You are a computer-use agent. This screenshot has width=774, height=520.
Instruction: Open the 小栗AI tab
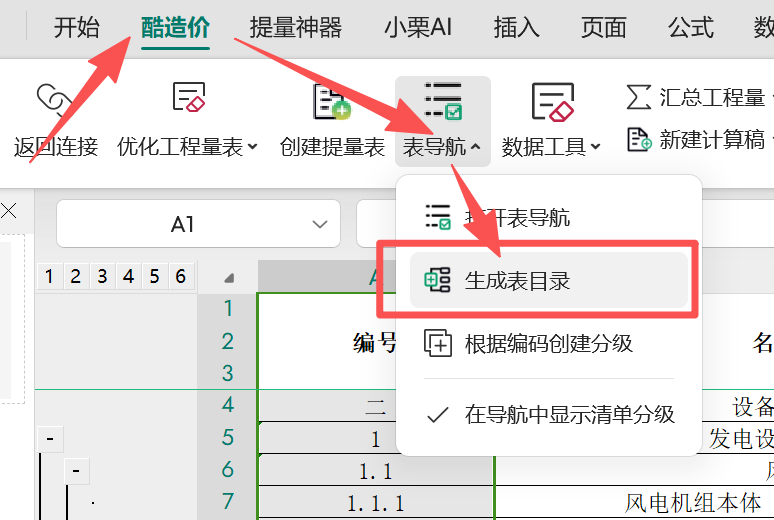click(417, 27)
